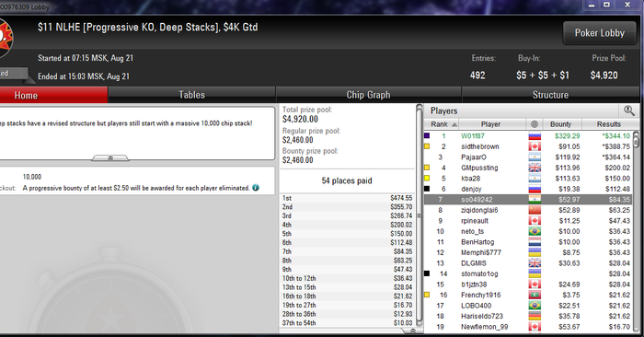Viewport: 644px width, 337px height.
Task: Click the $388.75 result for sidthebrown
Action: 615,146
